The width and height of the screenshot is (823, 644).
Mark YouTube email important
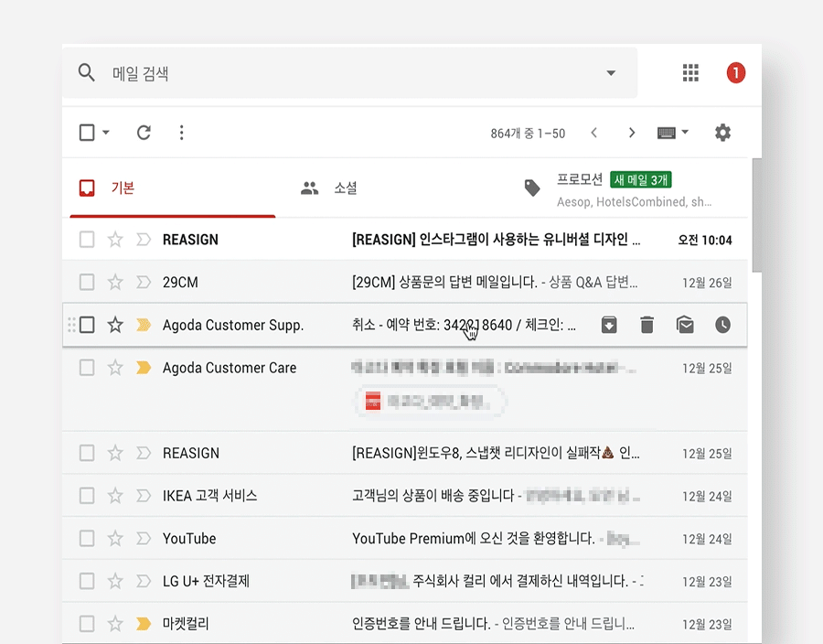click(144, 538)
